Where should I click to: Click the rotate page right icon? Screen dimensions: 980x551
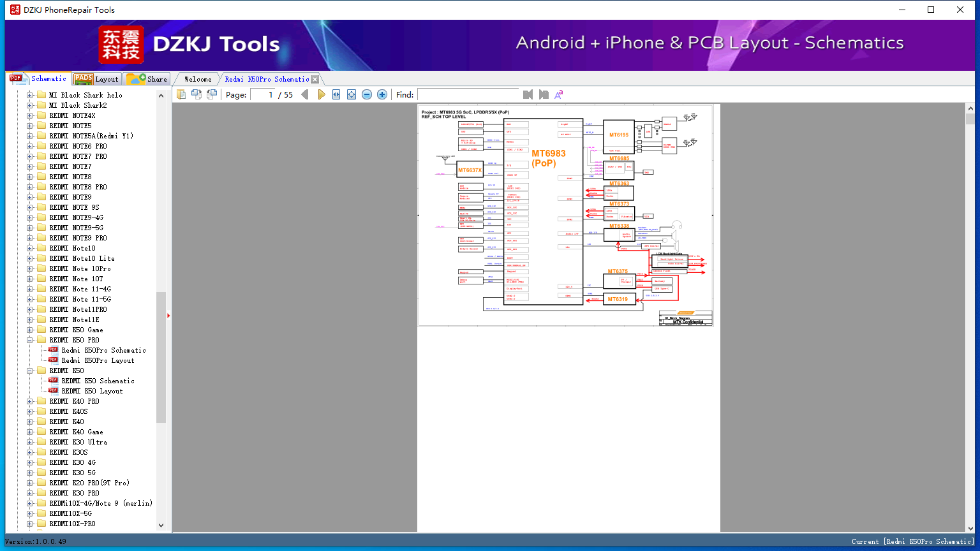pyautogui.click(x=212, y=94)
